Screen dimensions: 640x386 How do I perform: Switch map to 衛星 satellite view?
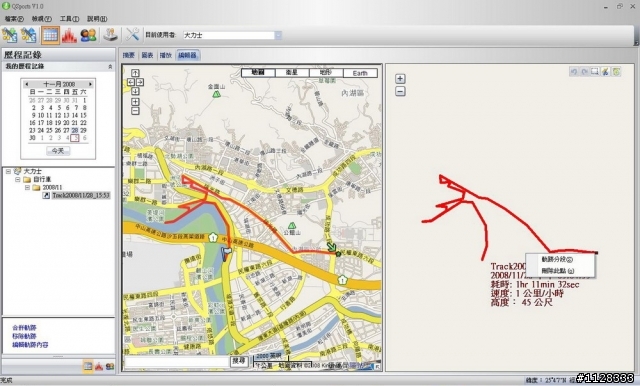tap(292, 73)
